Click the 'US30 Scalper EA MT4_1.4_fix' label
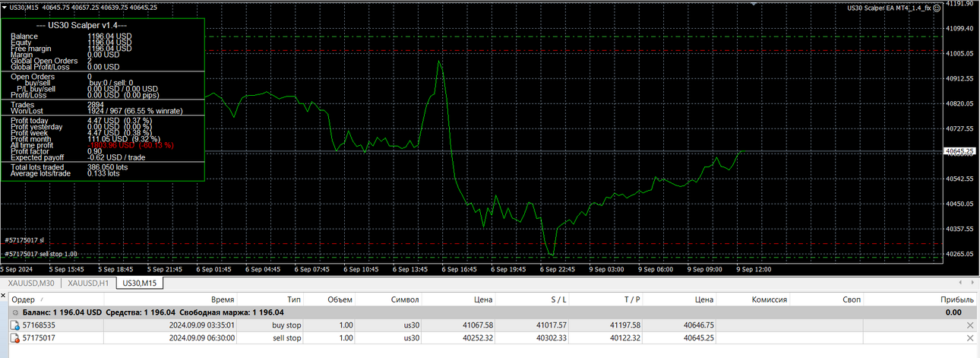This screenshot has width=980, height=358. [x=889, y=8]
